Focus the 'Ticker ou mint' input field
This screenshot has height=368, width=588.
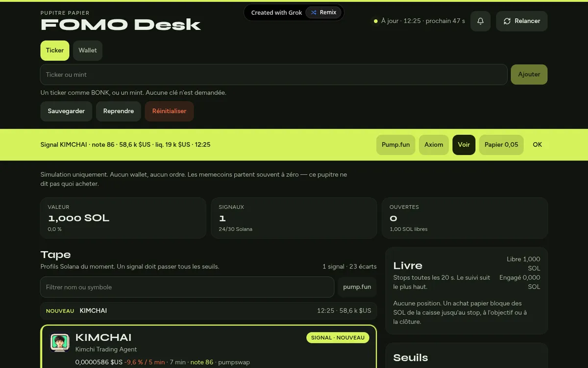coord(273,75)
